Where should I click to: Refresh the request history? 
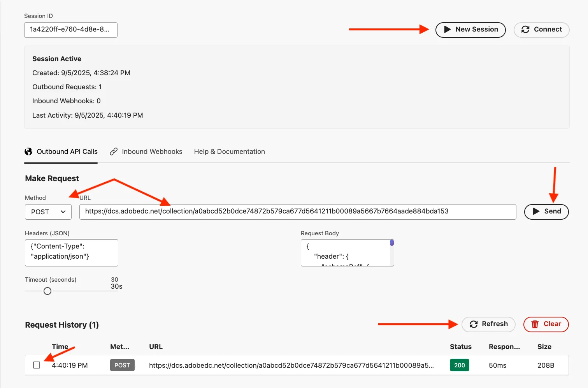pos(488,324)
